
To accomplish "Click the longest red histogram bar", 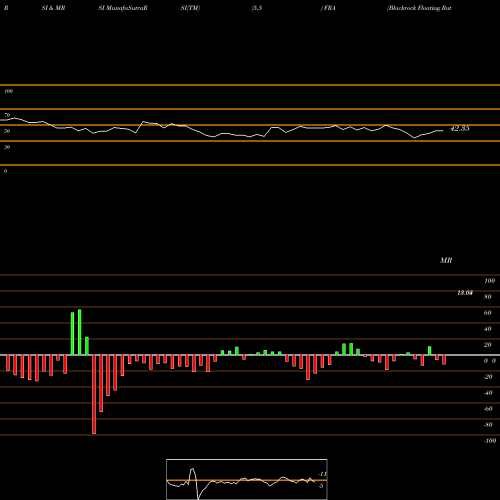I will (94, 394).
